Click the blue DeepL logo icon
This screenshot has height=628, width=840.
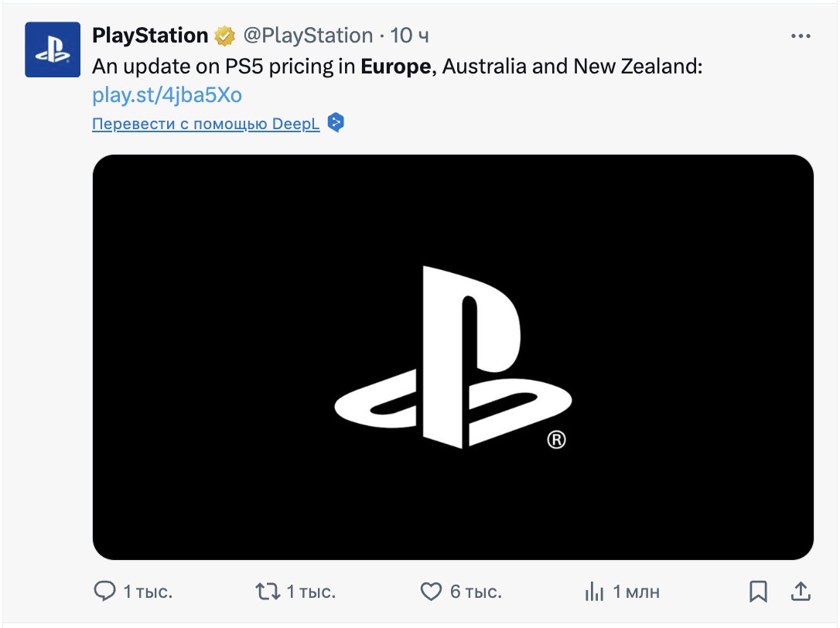pyautogui.click(x=336, y=123)
